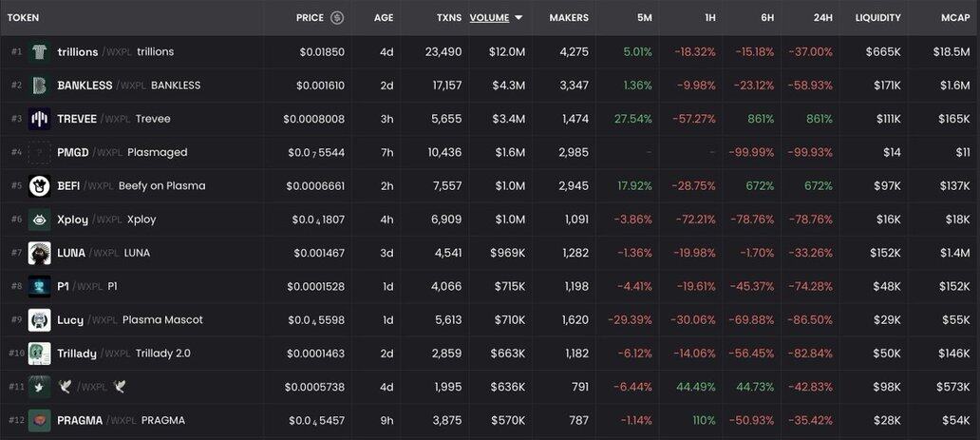Click Xploy 1H change -72.21%
Image resolution: width=980 pixels, height=440 pixels.
[694, 220]
